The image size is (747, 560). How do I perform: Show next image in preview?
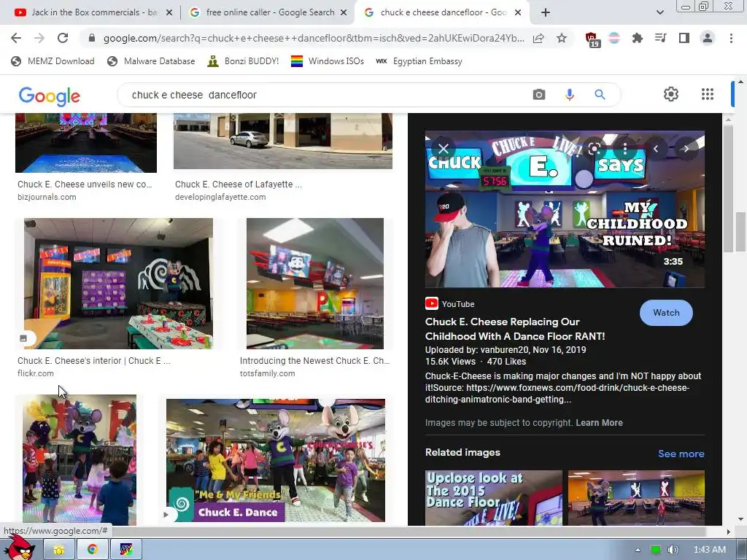coord(686,149)
